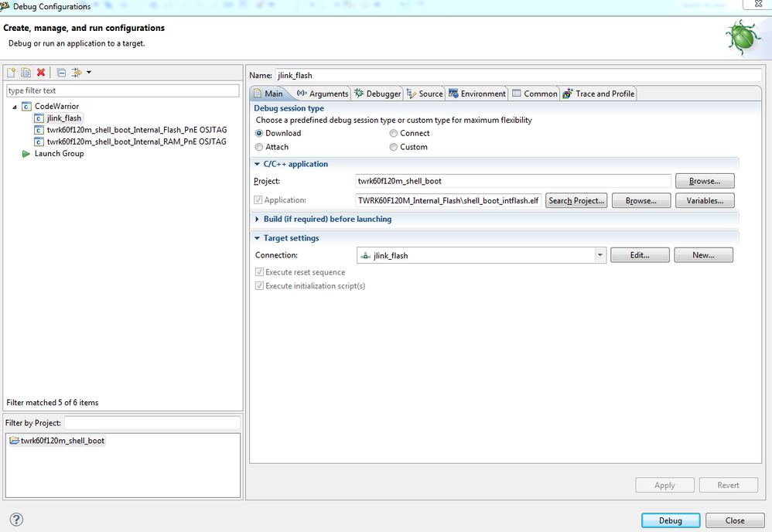The width and height of the screenshot is (772, 532).
Task: Select the Connect session type
Action: pyautogui.click(x=394, y=133)
